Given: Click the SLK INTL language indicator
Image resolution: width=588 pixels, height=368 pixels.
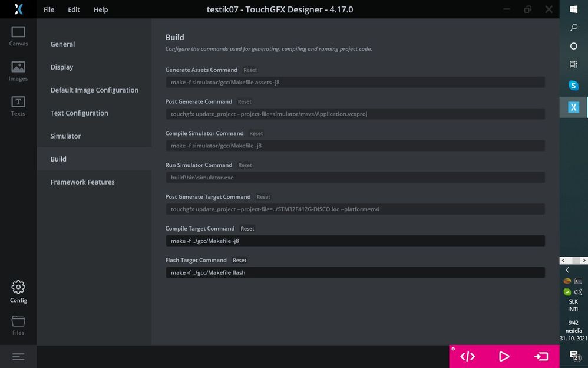Looking at the screenshot, I should (x=573, y=305).
